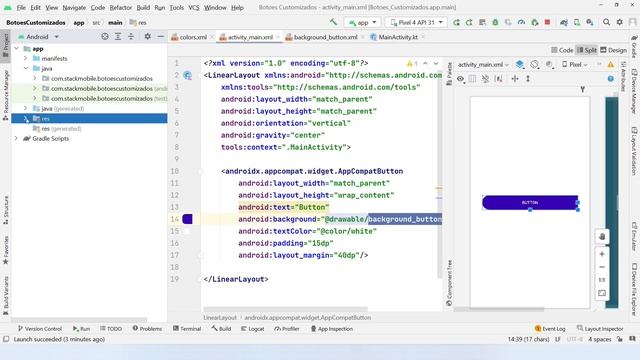
Task: Expand the Gradle Scripts node
Action: tap(16, 138)
